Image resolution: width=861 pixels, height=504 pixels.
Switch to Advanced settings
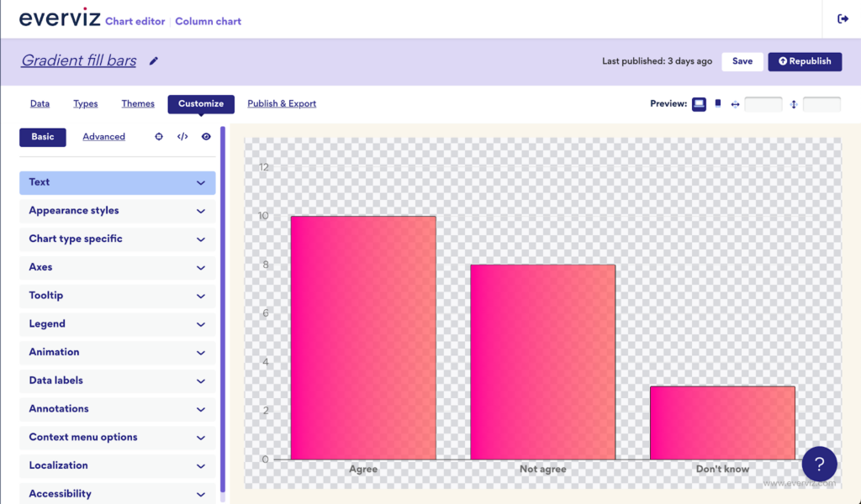click(103, 136)
